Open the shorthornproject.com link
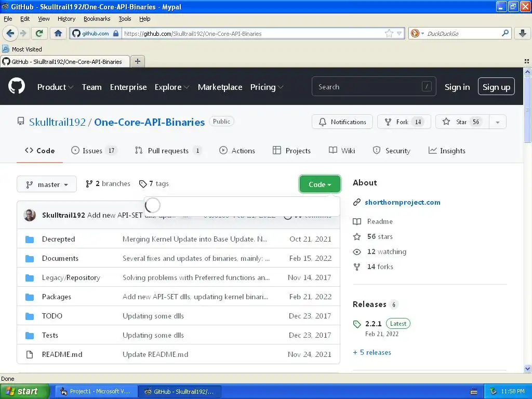532x399 pixels. coord(403,202)
